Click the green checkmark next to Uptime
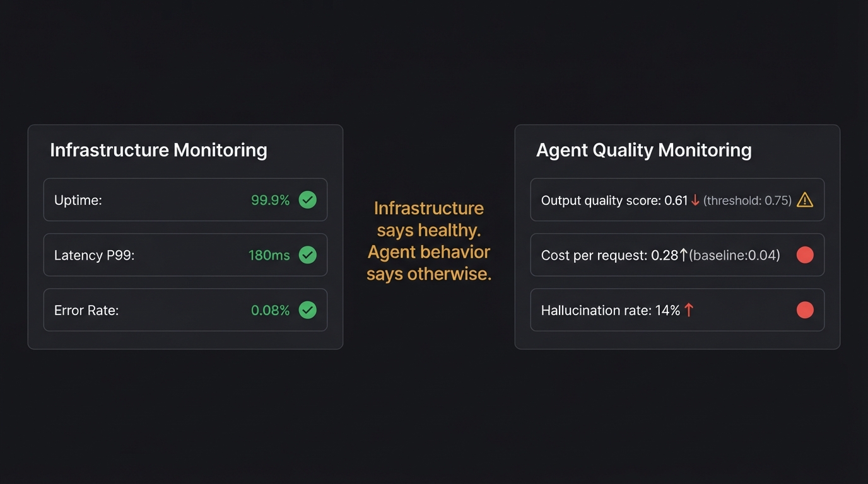The width and height of the screenshot is (868, 484). pyautogui.click(x=307, y=200)
